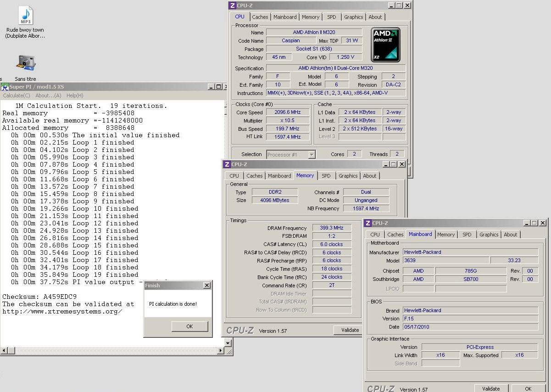
Task: Click the Code Name value Caspian
Action: pyautogui.click(x=291, y=41)
